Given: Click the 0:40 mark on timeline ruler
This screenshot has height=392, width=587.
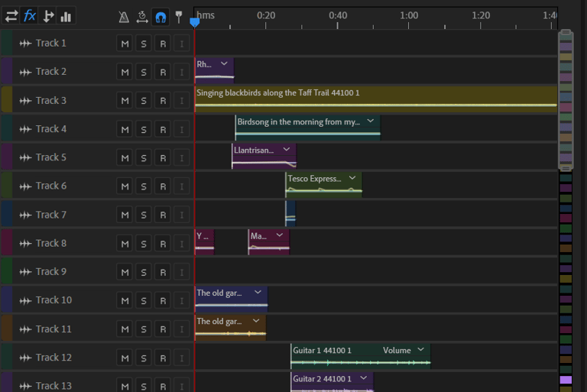Looking at the screenshot, I should click(338, 16).
